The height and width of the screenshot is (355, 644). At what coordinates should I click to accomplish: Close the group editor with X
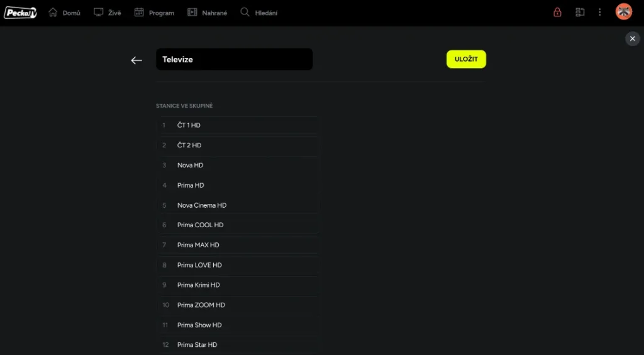[632, 39]
